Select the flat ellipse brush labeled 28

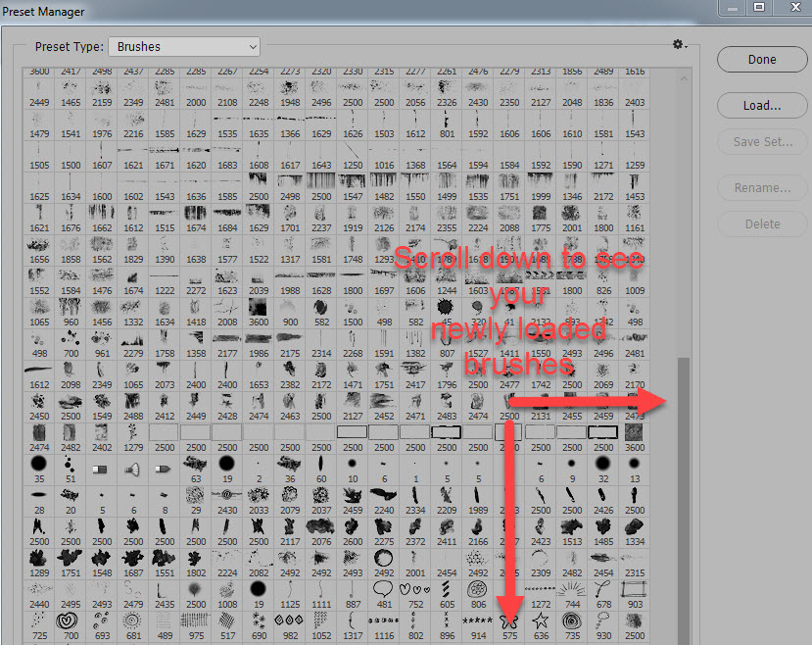[39, 501]
